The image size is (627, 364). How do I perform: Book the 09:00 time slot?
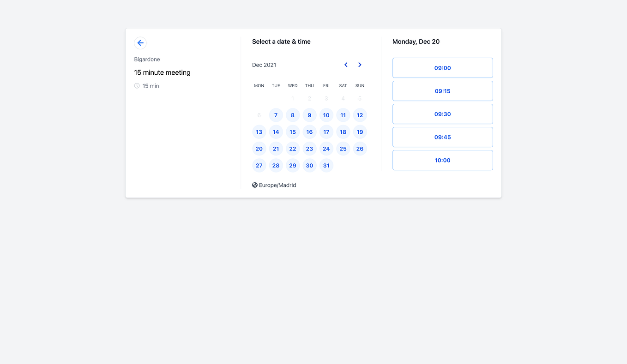pos(442,67)
